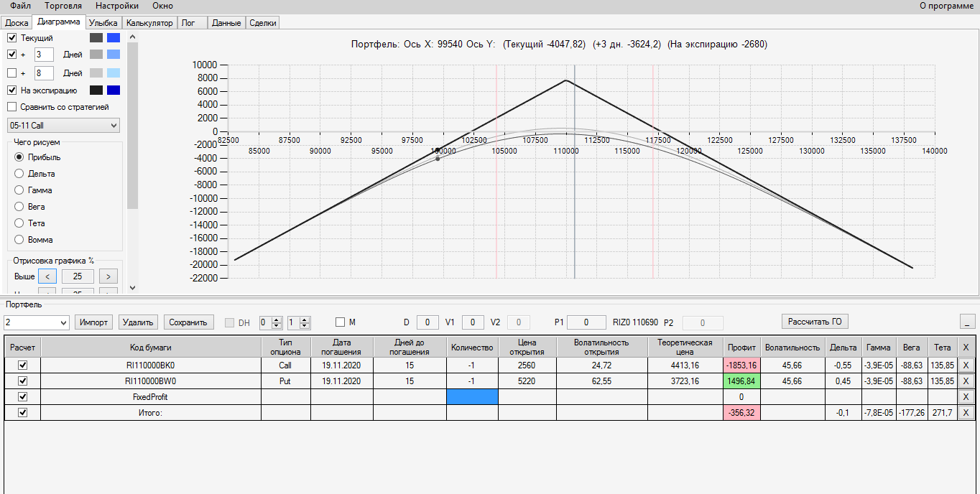Click the highlighted blue Количество cell in FixedProfit
The width and height of the screenshot is (980, 494).
coord(472,396)
